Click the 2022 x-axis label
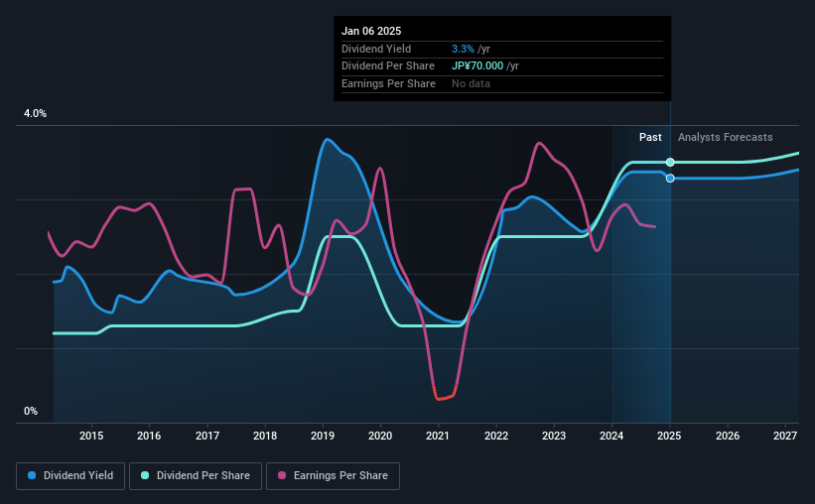The width and height of the screenshot is (815, 504). pos(496,436)
